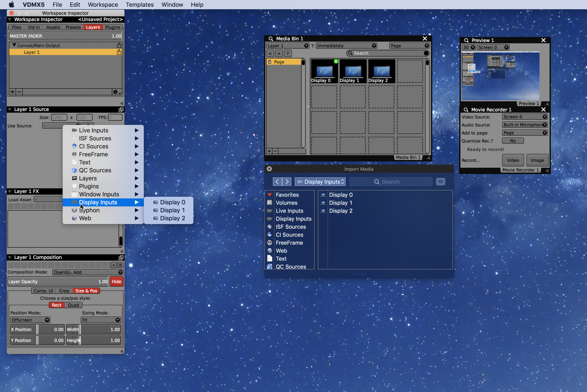
Task: Click the R button in Layer Composition
Action: click(x=120, y=265)
